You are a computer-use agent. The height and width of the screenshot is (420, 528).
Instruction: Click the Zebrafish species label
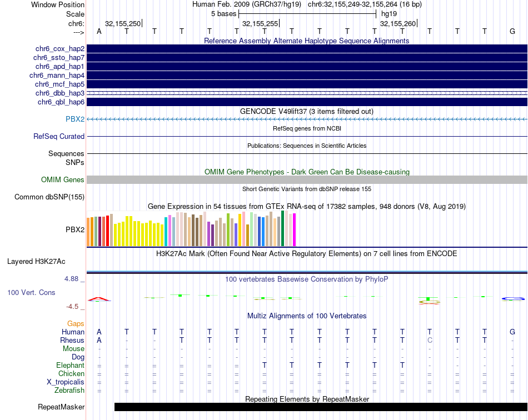[69, 391]
